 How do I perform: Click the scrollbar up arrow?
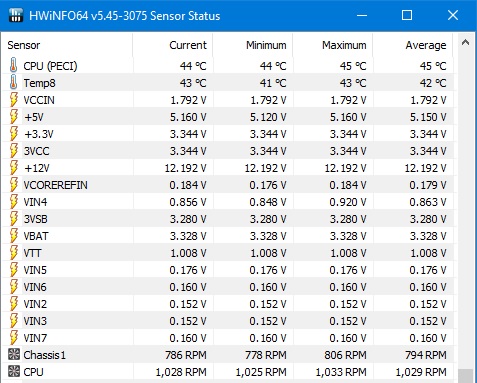pyautogui.click(x=466, y=43)
